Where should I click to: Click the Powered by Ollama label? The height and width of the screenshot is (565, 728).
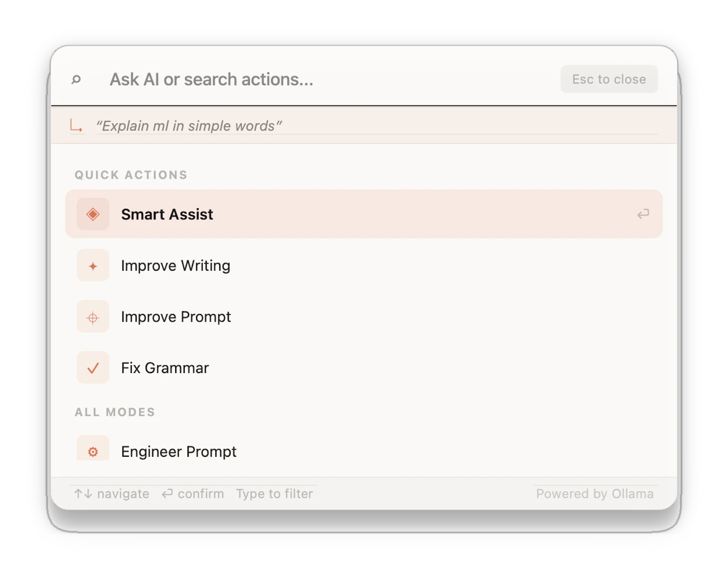coord(595,494)
